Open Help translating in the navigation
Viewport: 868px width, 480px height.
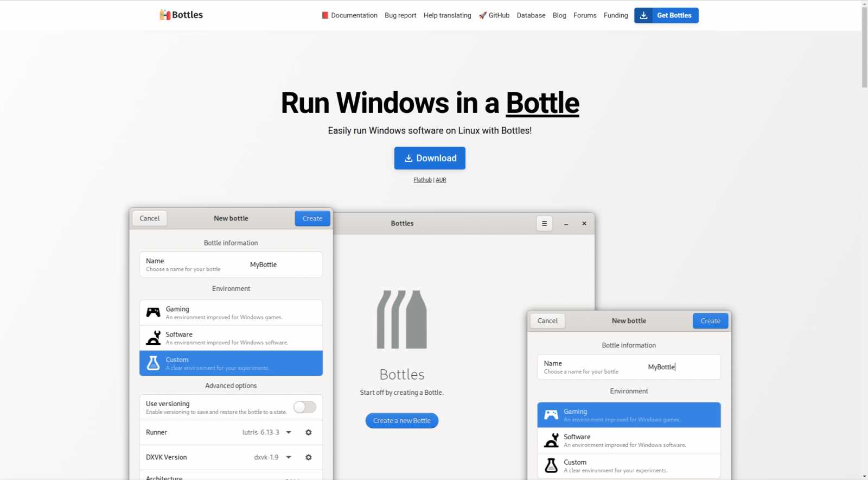pyautogui.click(x=447, y=15)
